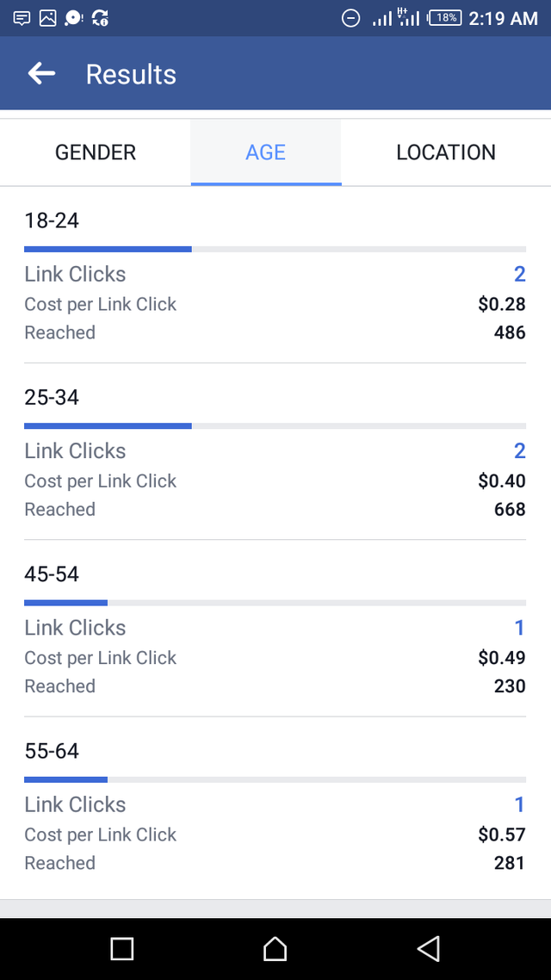This screenshot has height=980, width=551.
Task: Tap the 25-34 age group heading
Action: 52,397
